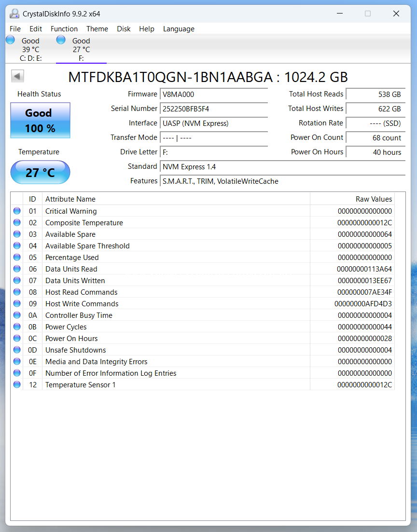Click the status orb for Data Units Written
The width and height of the screenshot is (417, 532).
click(x=17, y=280)
